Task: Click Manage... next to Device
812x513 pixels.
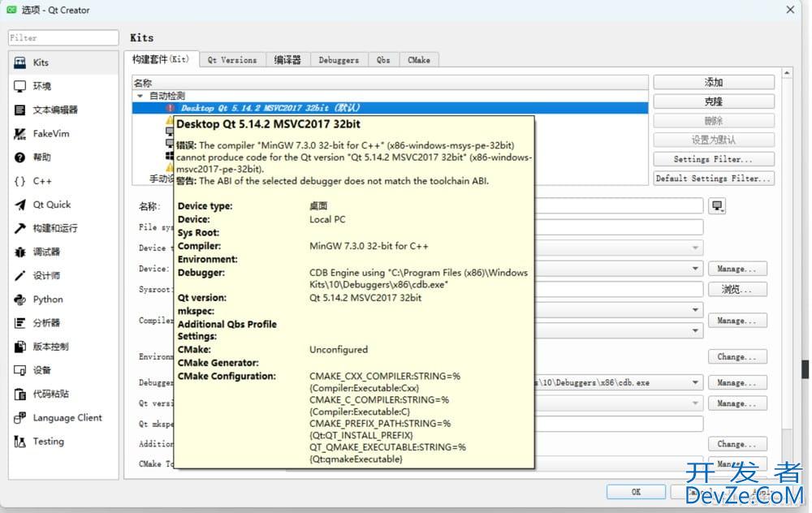Action: (737, 269)
